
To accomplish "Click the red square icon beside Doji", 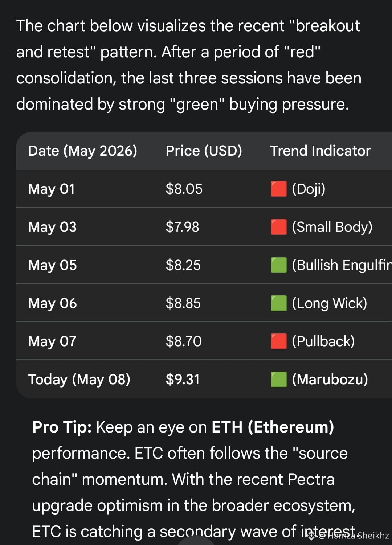I will click(279, 189).
